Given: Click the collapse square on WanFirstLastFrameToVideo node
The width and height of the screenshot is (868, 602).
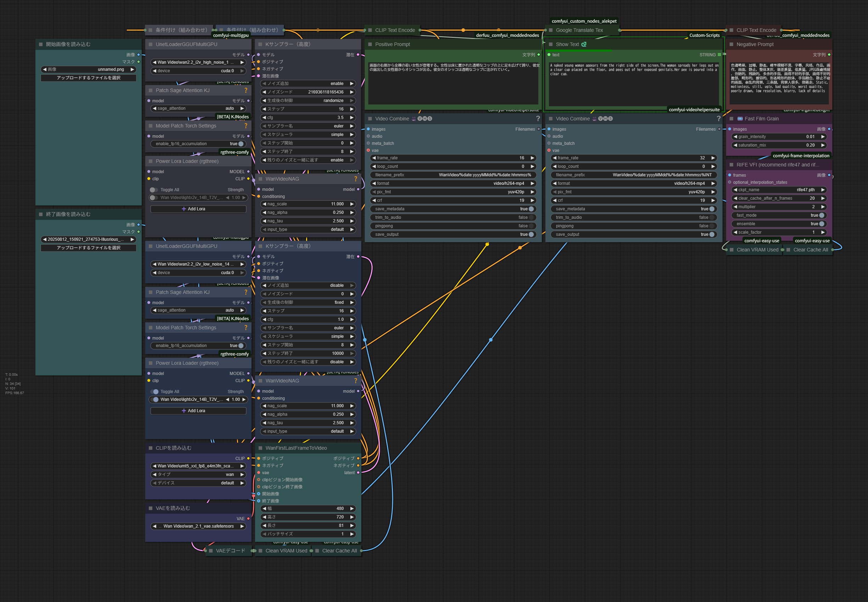Looking at the screenshot, I should 260,448.
